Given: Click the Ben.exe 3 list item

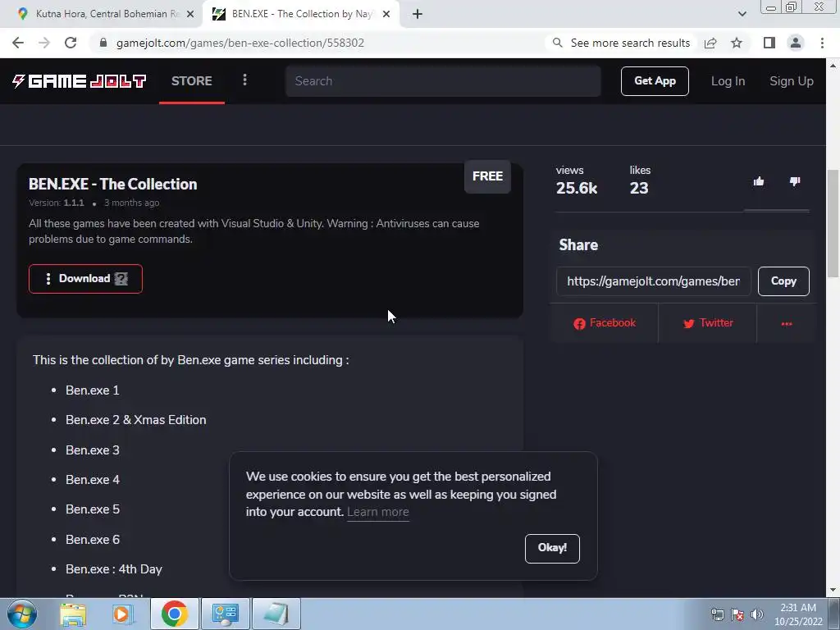Looking at the screenshot, I should pos(92,450).
